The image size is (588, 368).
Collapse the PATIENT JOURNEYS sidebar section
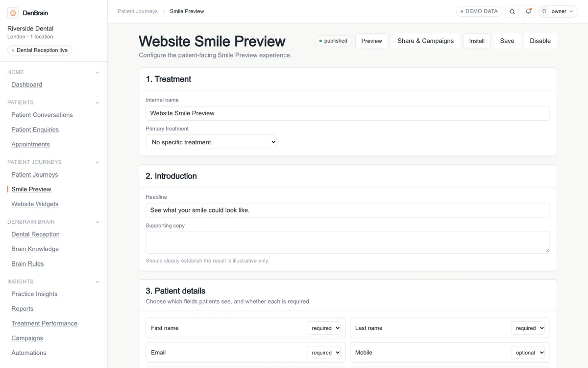click(x=97, y=162)
